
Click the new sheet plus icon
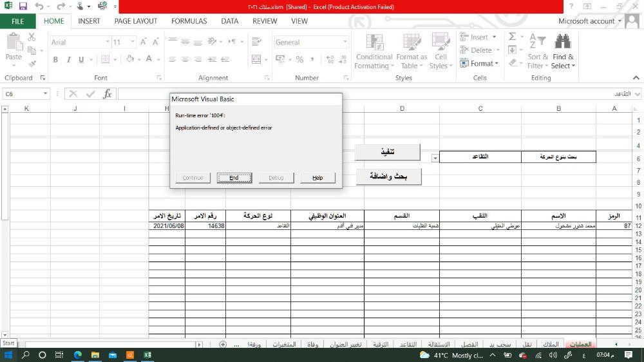click(x=223, y=345)
